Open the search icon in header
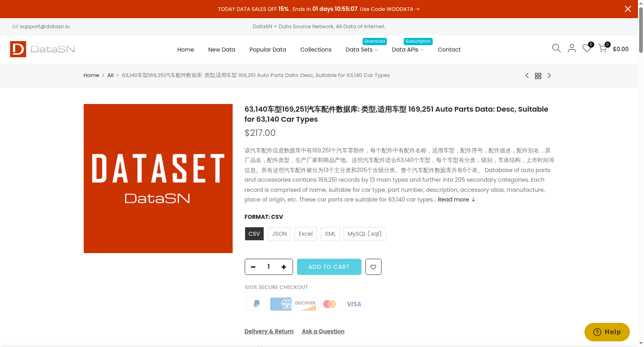The image size is (644, 347). pos(556,48)
